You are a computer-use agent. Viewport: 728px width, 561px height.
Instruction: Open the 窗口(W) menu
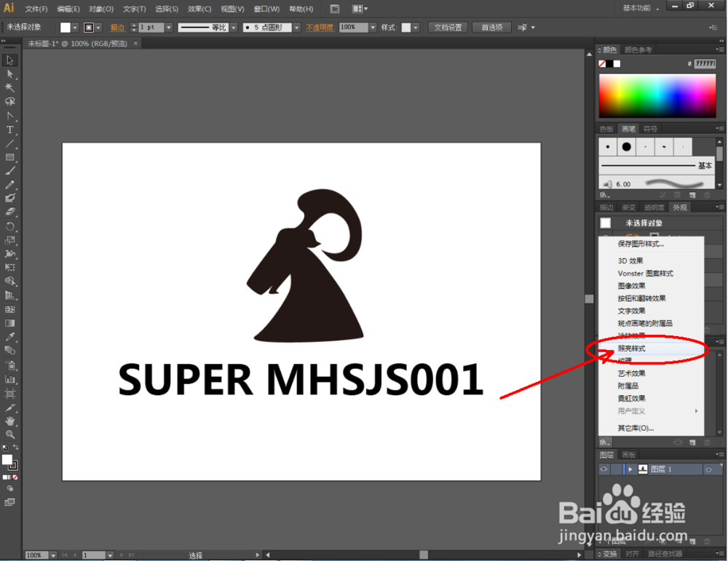(x=266, y=9)
